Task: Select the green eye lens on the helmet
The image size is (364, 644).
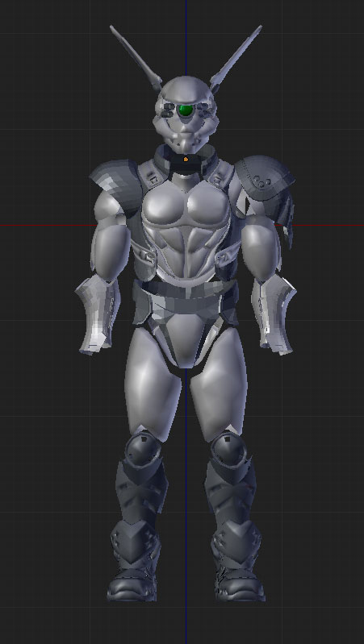Action: pyautogui.click(x=186, y=110)
